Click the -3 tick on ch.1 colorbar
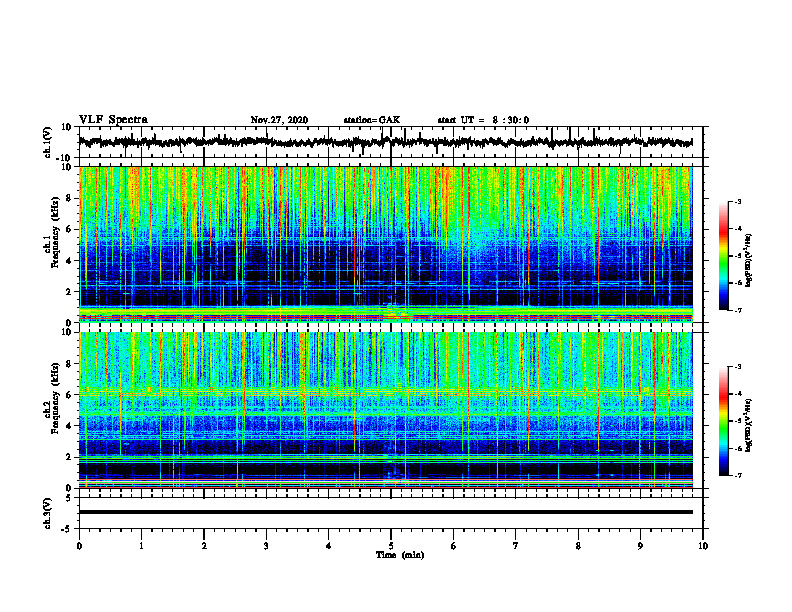 (x=737, y=201)
